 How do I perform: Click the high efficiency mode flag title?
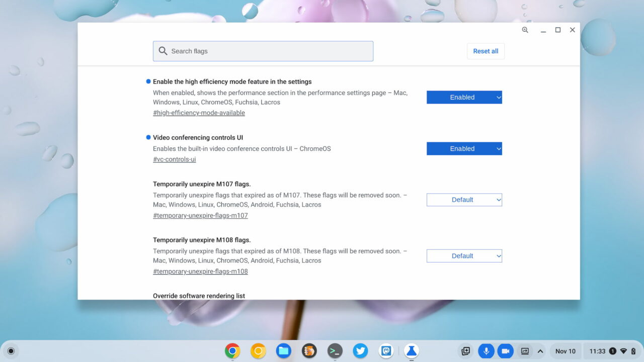coord(232,81)
